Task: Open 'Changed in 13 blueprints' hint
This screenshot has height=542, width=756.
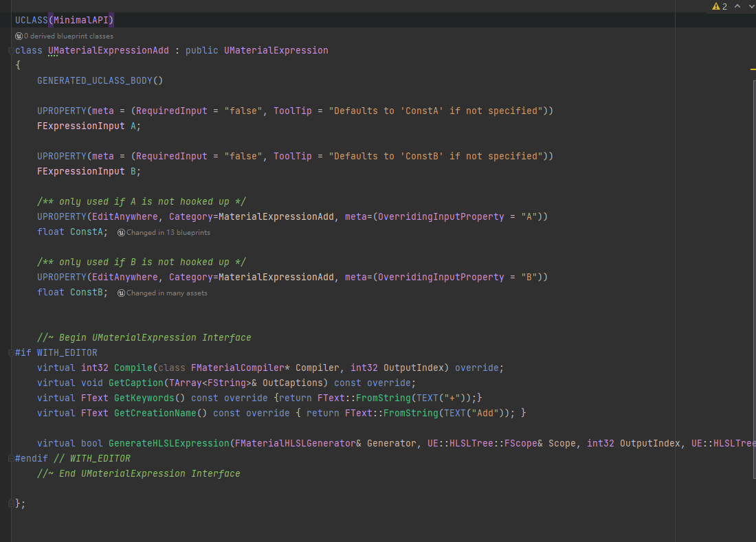Action: tap(168, 232)
